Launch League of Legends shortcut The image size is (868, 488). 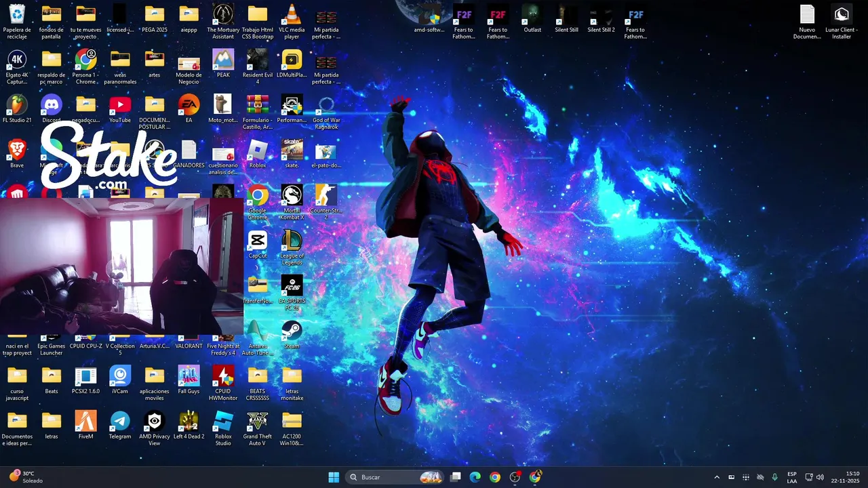(292, 248)
